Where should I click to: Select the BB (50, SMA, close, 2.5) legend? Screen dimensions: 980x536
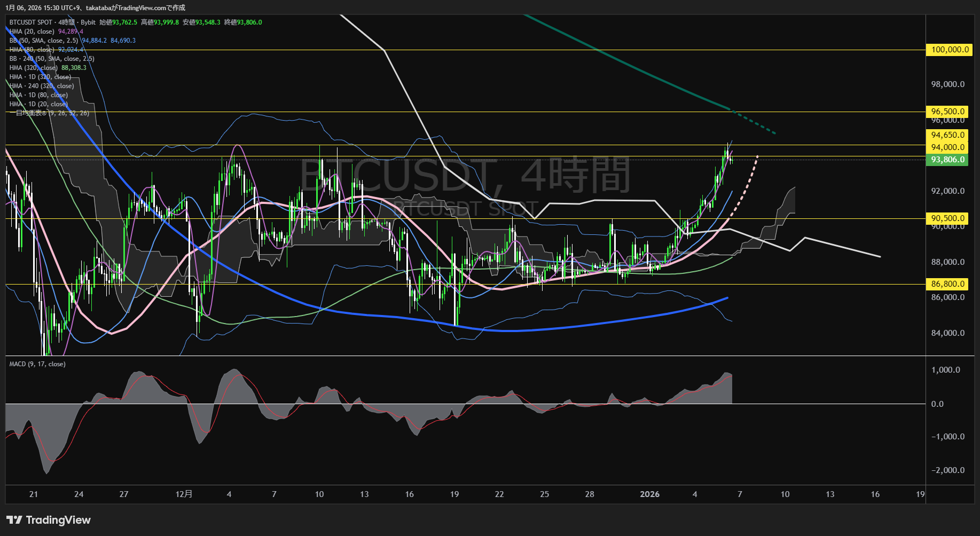click(x=44, y=41)
